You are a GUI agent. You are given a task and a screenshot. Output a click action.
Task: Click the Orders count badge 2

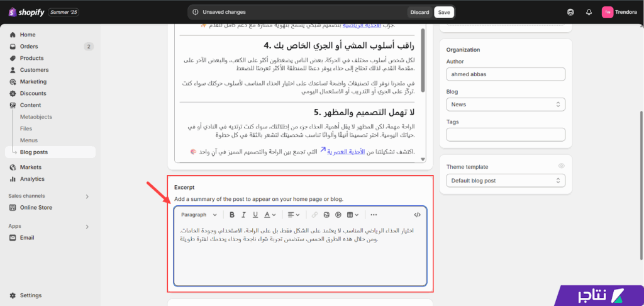(x=89, y=47)
